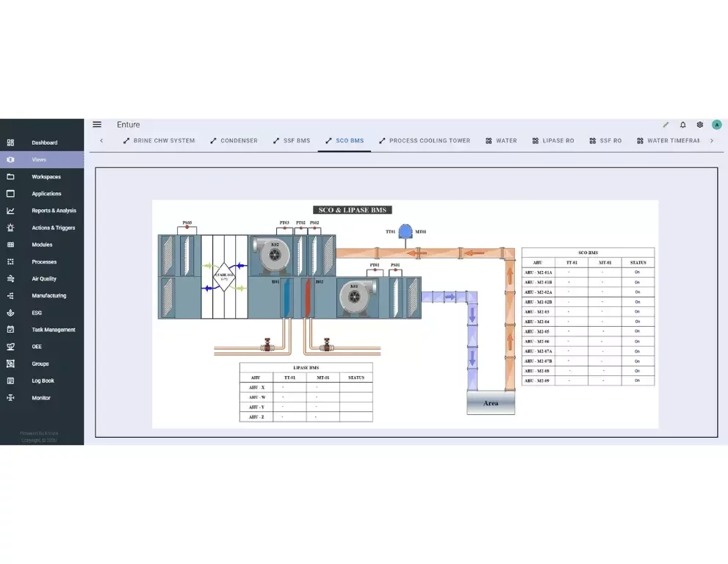
Task: Select the Views icon in the sidebar
Action: pyautogui.click(x=12, y=159)
